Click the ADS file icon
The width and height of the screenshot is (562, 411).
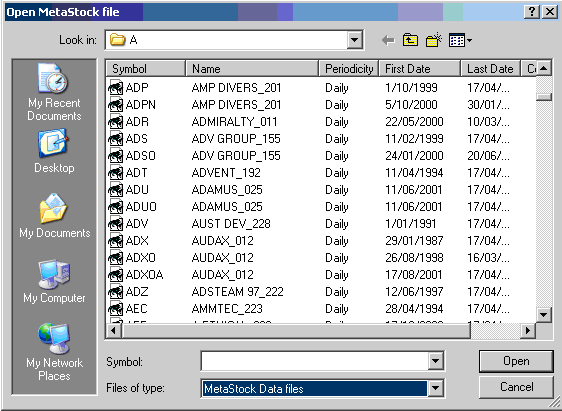click(x=115, y=139)
